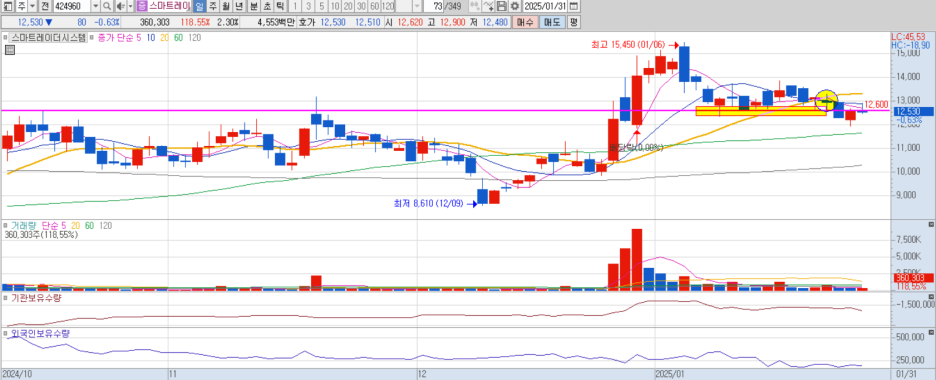Click small square before 외국인보유수량 label
936x380 pixels.
[x=5, y=333]
